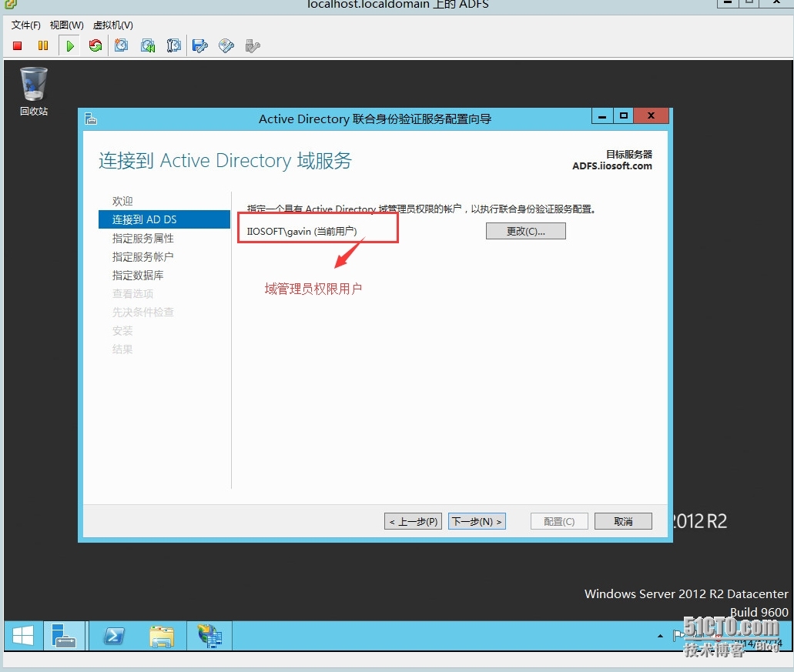Open the snapshot manager toolbar icon
Screen dimensions: 794x672
[x=174, y=46]
